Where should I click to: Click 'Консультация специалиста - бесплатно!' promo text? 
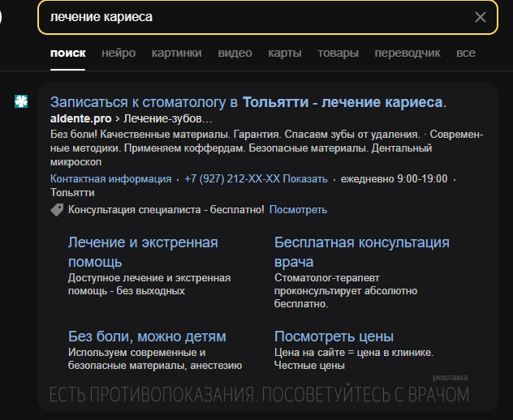coord(166,209)
